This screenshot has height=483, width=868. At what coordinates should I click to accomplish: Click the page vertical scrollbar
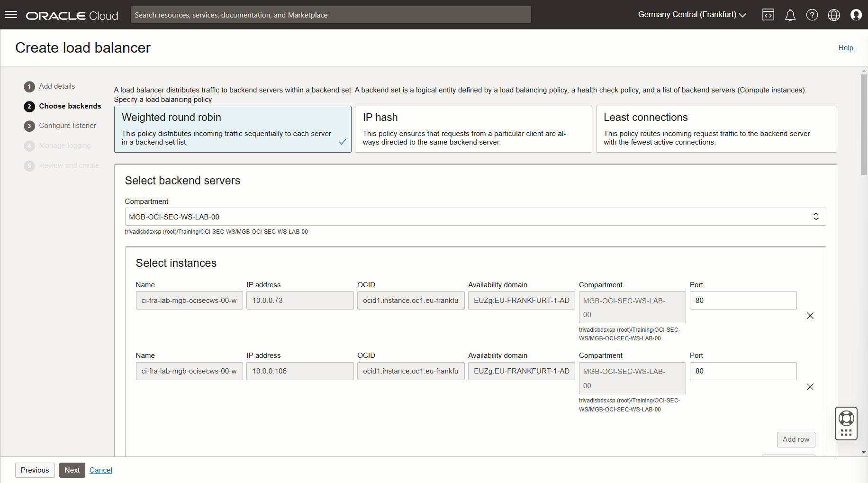pos(864,125)
